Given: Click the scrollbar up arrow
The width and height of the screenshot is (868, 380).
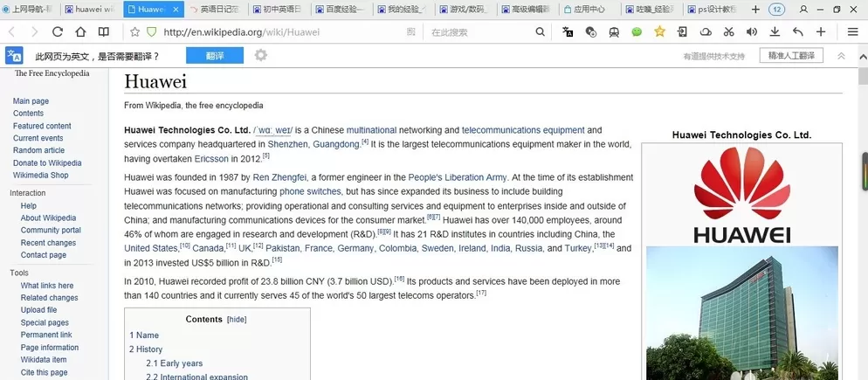Looking at the screenshot, I should pos(863,57).
